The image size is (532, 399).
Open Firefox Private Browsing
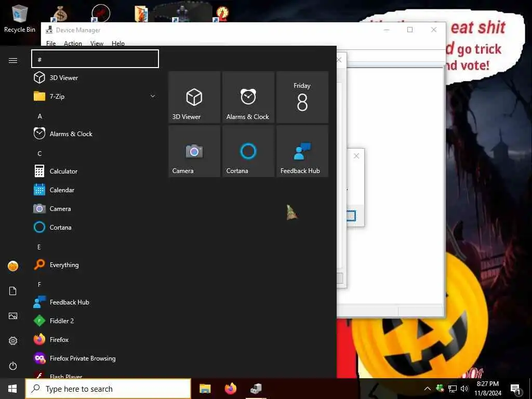[95, 358]
